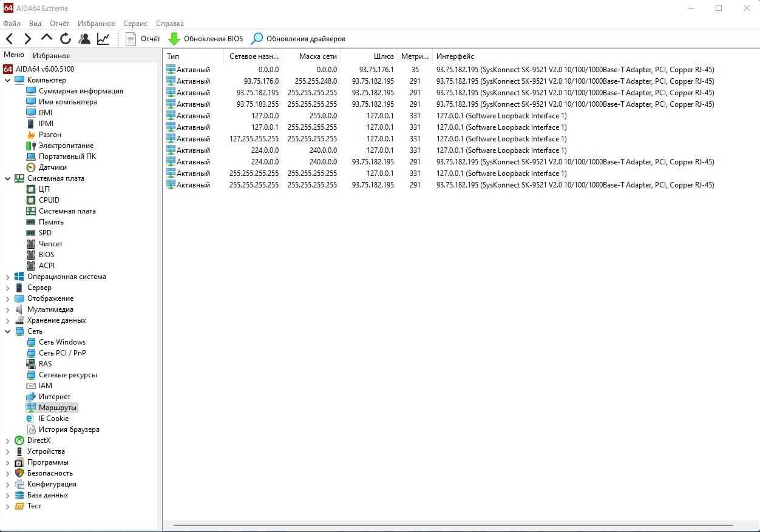760x532 pixels.
Task: Sort by Маска сети column header
Action: pos(311,56)
